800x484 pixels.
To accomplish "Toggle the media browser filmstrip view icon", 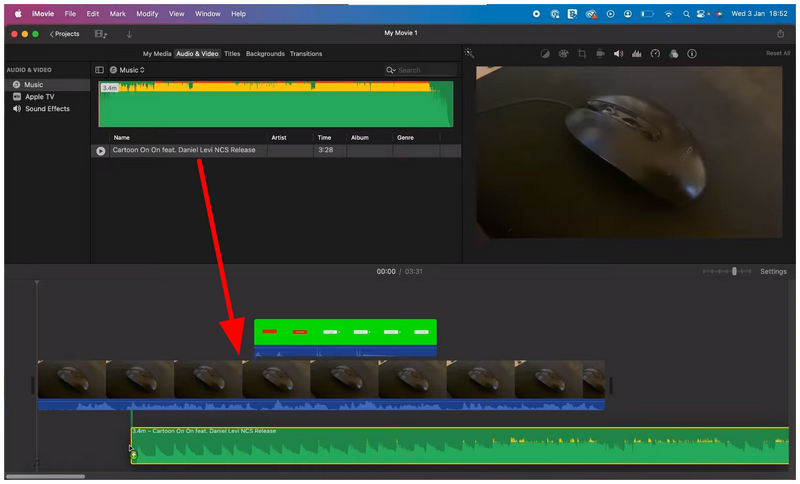I will click(x=101, y=34).
